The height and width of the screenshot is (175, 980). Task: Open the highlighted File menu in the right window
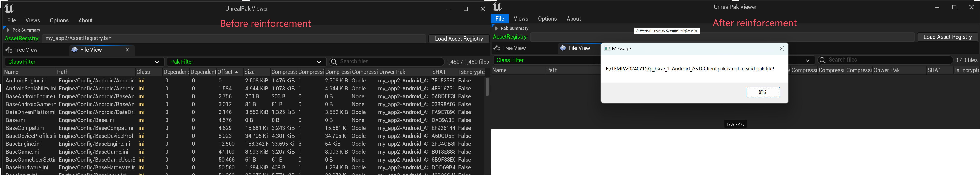click(500, 19)
